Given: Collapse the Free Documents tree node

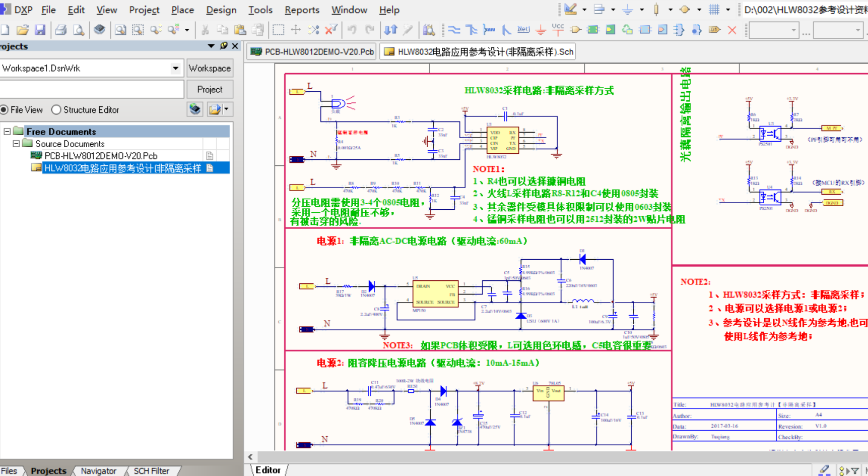Looking at the screenshot, I should point(7,132).
